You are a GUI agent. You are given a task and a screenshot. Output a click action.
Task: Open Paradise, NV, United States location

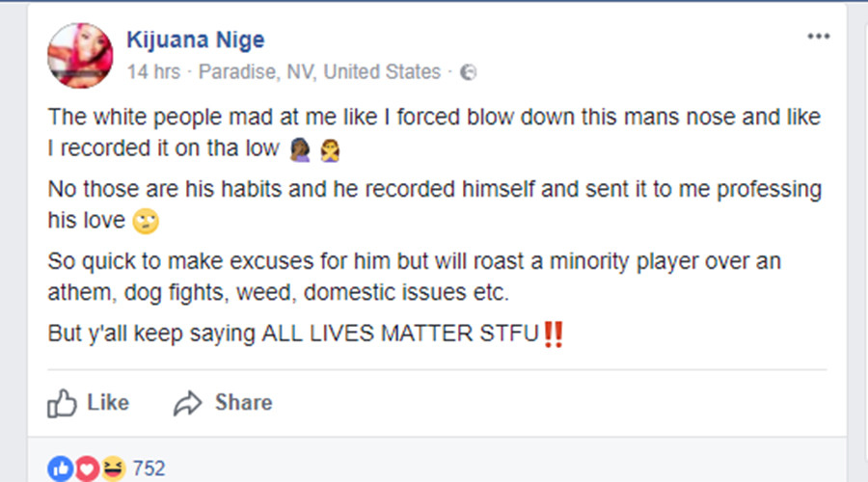319,72
